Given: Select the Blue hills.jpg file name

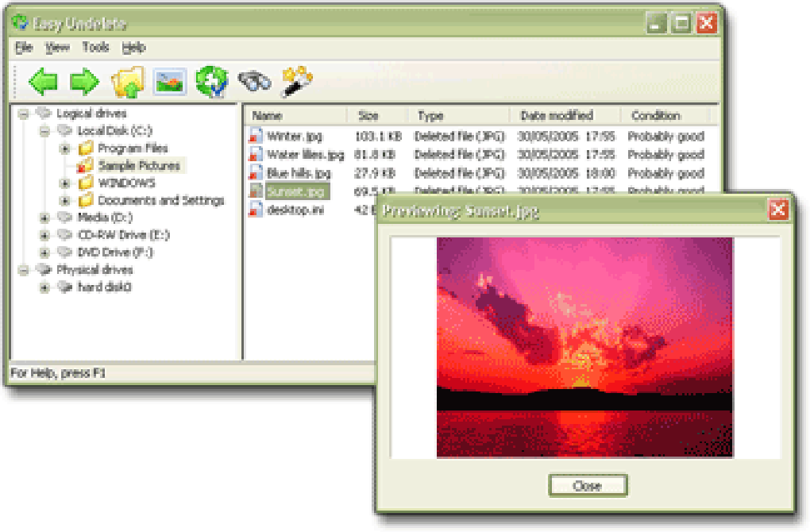Looking at the screenshot, I should pyautogui.click(x=299, y=173).
